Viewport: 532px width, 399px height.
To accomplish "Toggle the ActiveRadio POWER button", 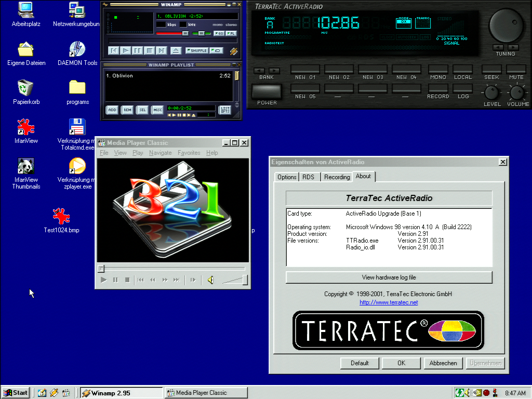I will point(267,91).
